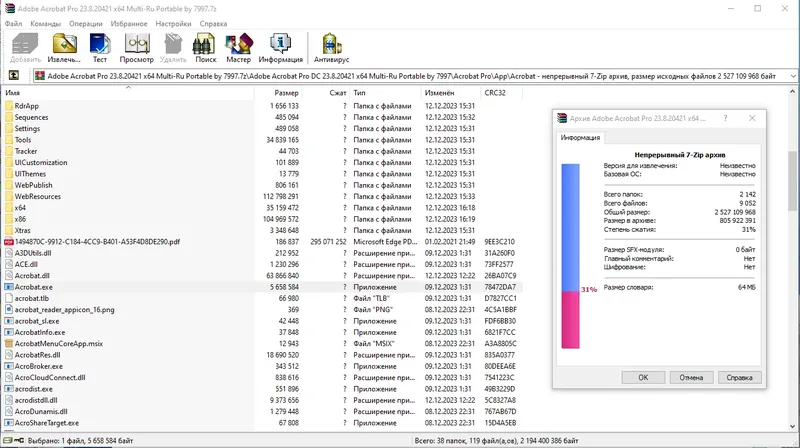Viewport: 800px width, 448px height.
Task: Click the dialog's help question mark
Action: point(725,118)
